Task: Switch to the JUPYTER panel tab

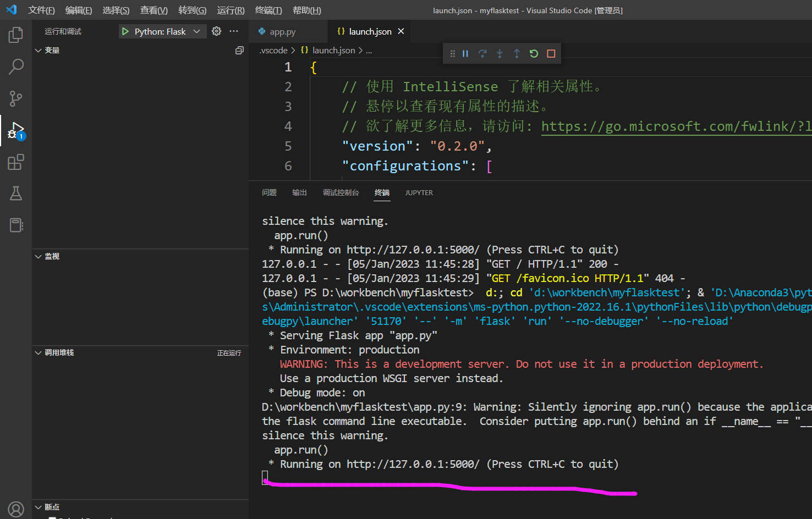Action: tap(419, 193)
